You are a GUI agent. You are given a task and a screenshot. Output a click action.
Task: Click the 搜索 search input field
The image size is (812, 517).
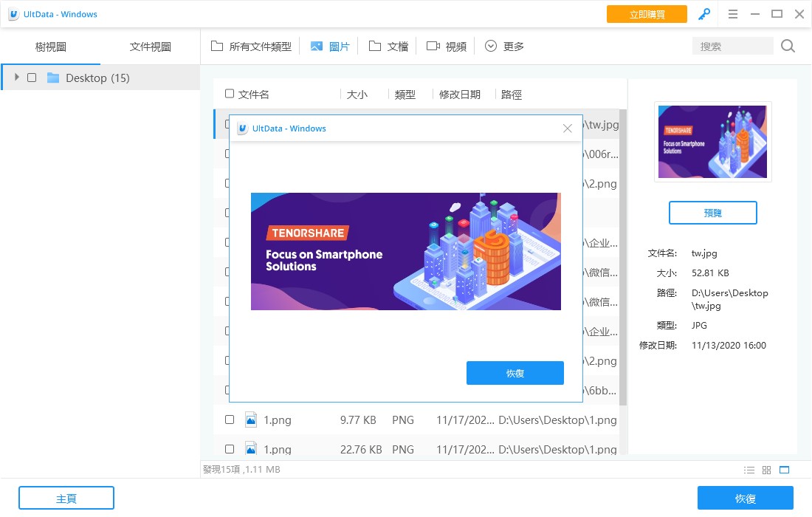[x=733, y=46]
